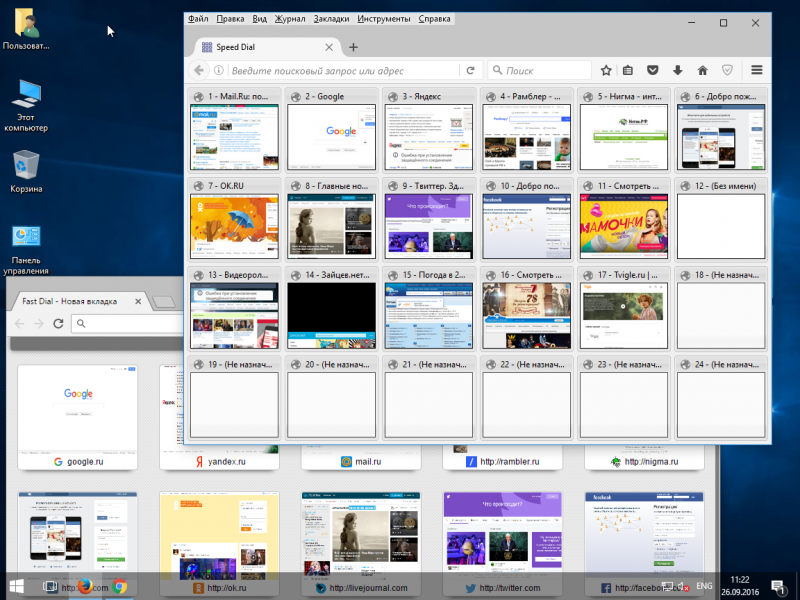
Task: Open Speed Dial 7 - OK.RU thumbnail
Action: point(234,226)
